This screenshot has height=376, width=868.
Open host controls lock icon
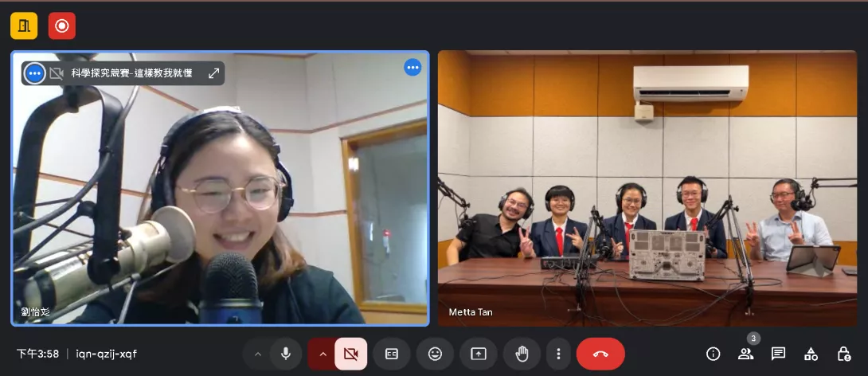click(843, 354)
